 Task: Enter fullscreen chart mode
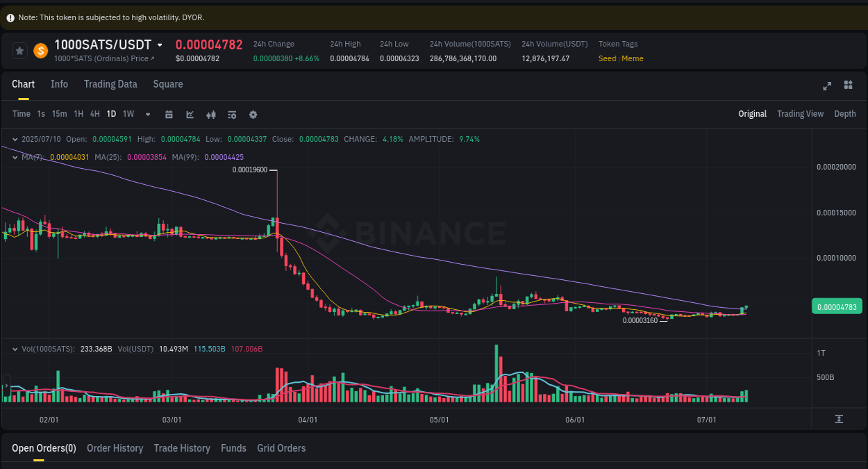coord(827,86)
